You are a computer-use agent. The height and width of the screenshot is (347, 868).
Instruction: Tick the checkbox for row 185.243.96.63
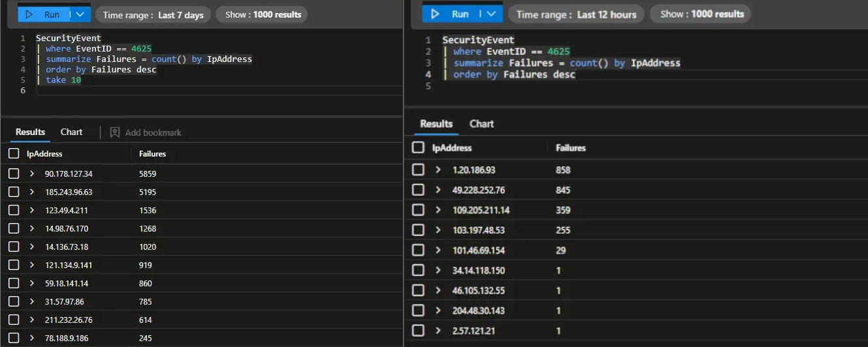14,192
